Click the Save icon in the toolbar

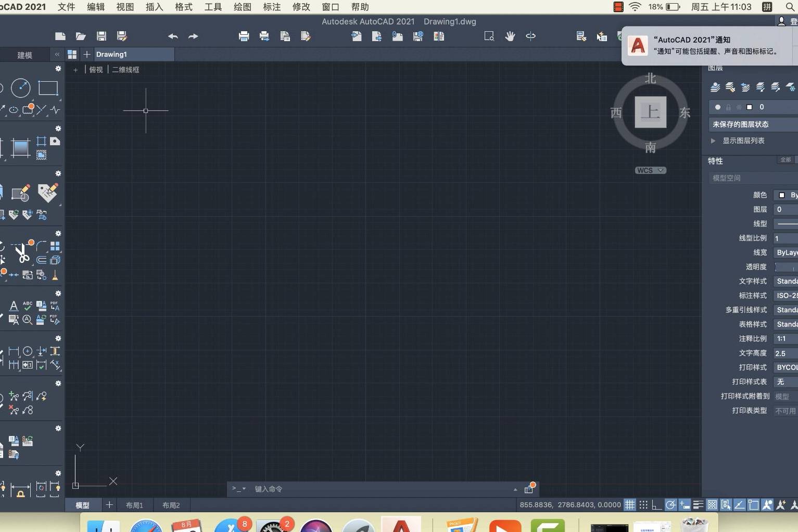pyautogui.click(x=101, y=36)
